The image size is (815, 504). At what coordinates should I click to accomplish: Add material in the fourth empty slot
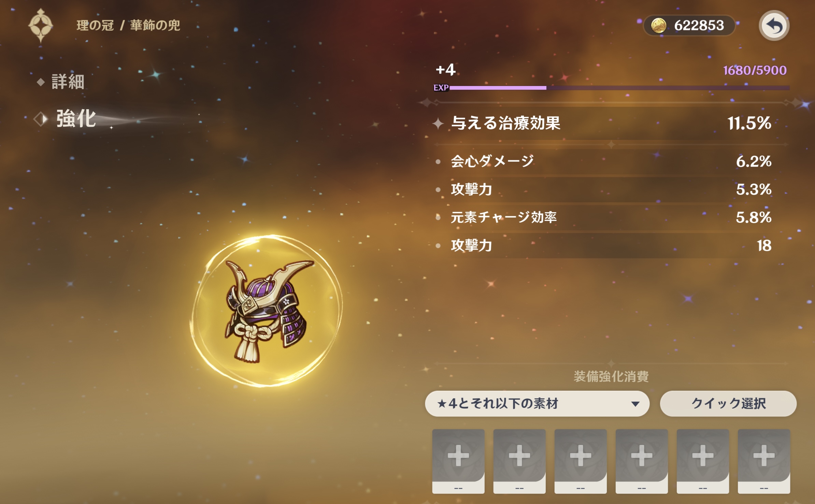coord(641,461)
